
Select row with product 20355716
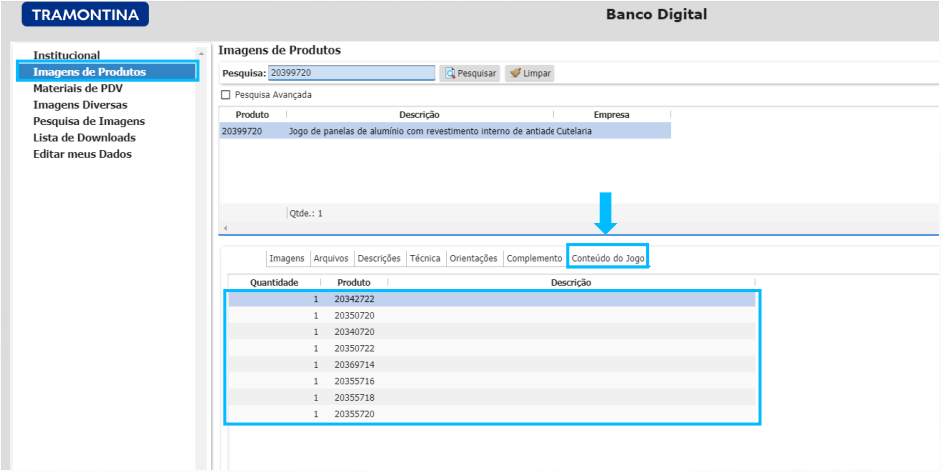(492, 381)
